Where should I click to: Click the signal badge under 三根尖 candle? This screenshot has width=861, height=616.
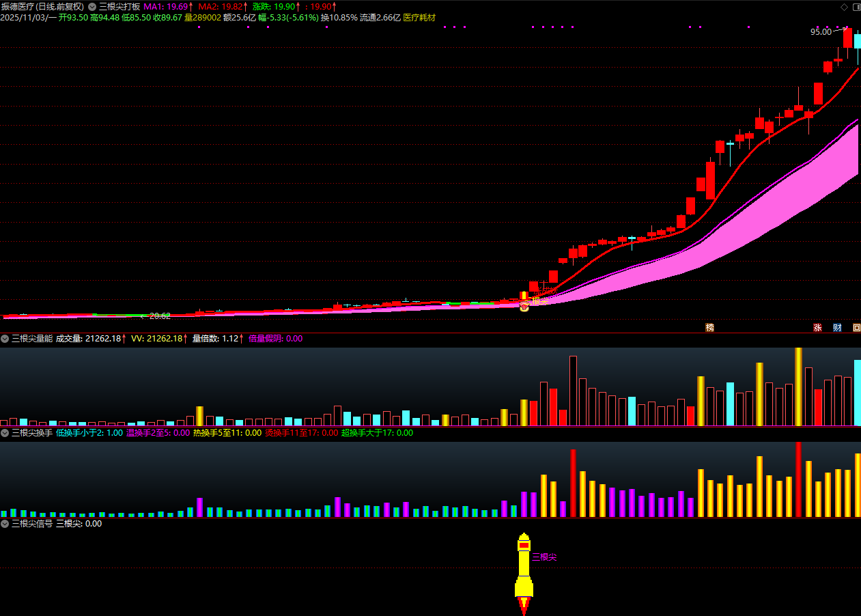(x=524, y=307)
